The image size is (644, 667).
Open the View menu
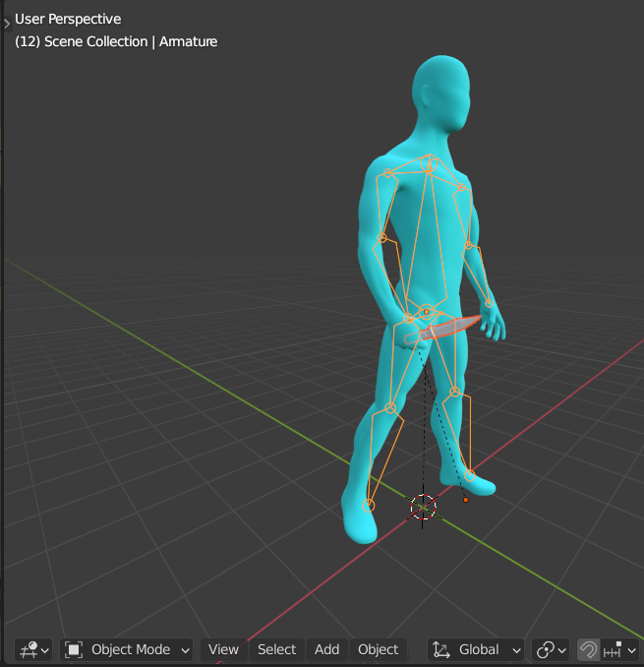click(x=223, y=649)
